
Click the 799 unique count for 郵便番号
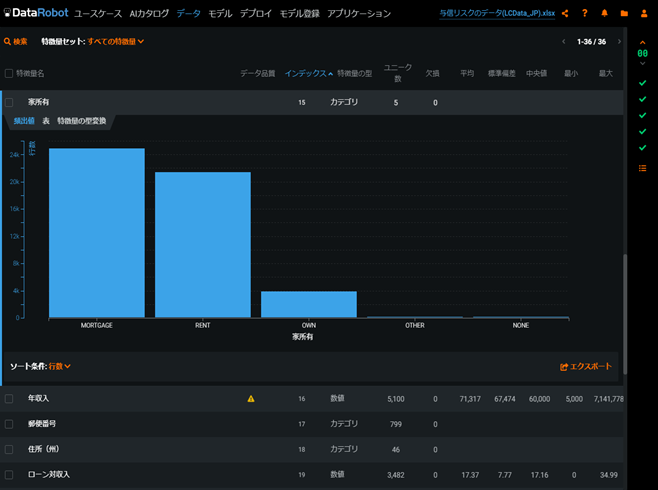click(x=396, y=424)
